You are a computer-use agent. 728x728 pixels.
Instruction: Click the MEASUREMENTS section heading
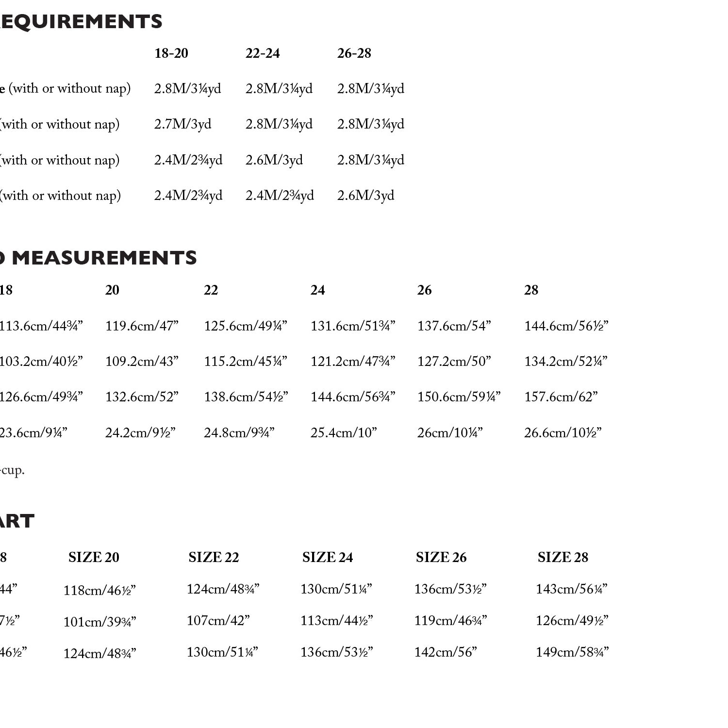[x=104, y=258]
